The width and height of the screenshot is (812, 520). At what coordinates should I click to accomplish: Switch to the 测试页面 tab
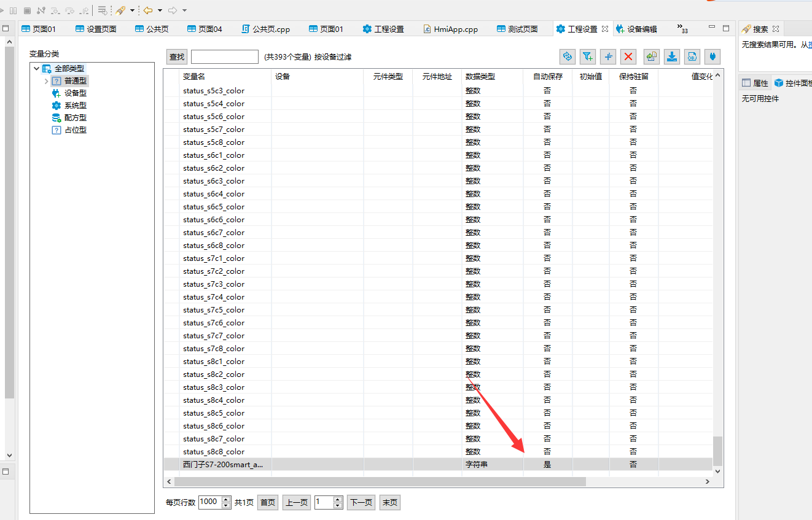pos(517,29)
